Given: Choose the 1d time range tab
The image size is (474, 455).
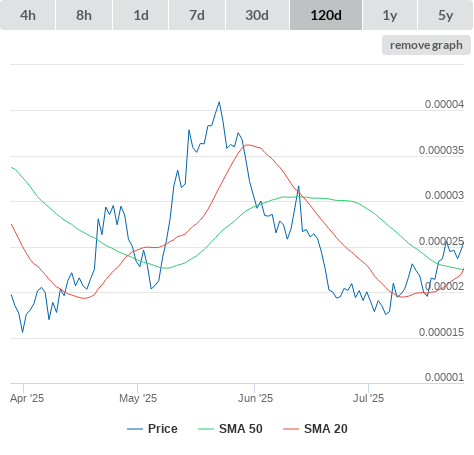Looking at the screenshot, I should pyautogui.click(x=141, y=15).
